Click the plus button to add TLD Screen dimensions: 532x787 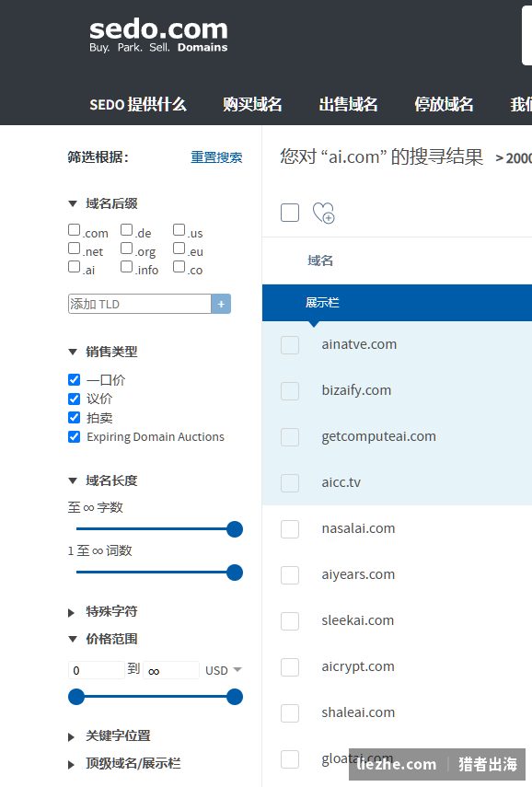click(221, 304)
